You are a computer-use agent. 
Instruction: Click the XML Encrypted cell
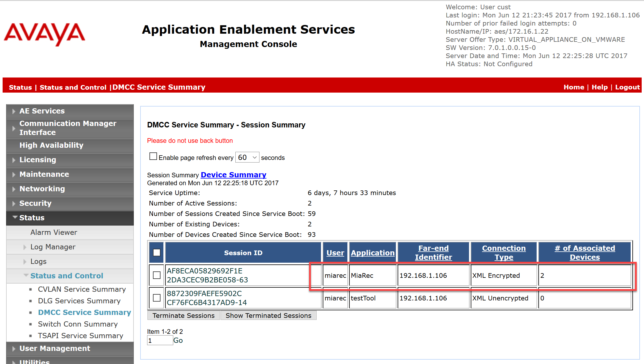point(504,275)
